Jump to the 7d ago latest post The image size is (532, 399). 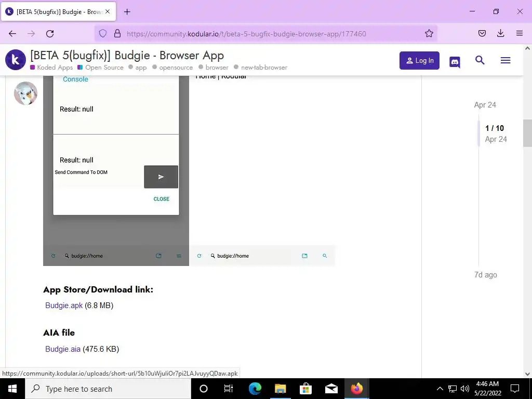(x=486, y=275)
